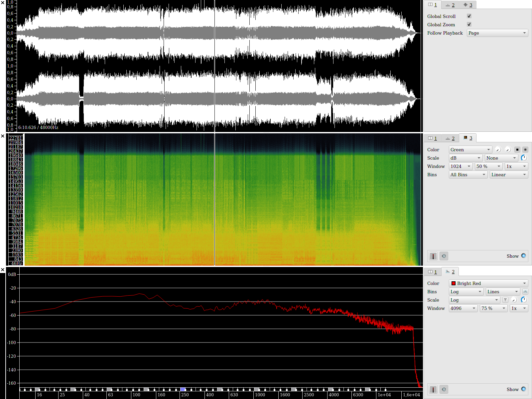
Task: Click the 1000 frequency label on spectrum axis
Action: (260, 395)
